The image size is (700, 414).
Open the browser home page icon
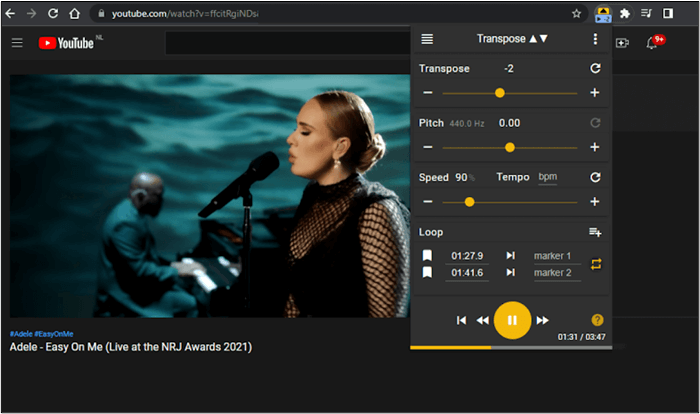tap(75, 14)
